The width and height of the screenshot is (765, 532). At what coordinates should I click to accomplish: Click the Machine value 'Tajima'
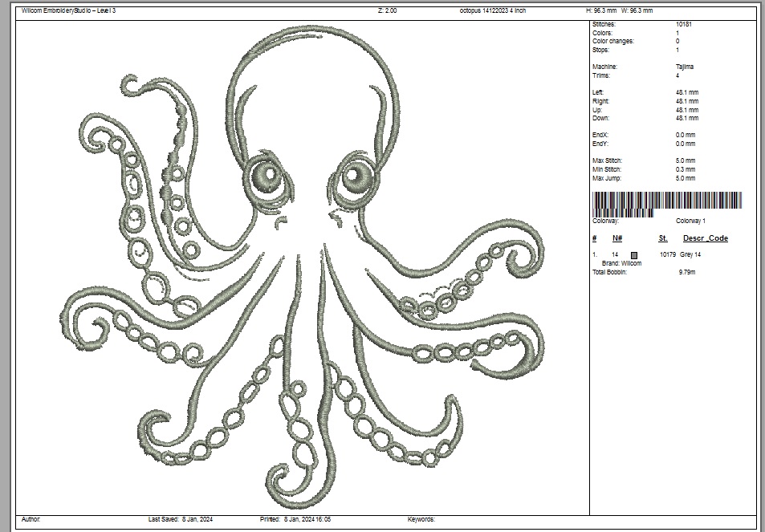[686, 67]
